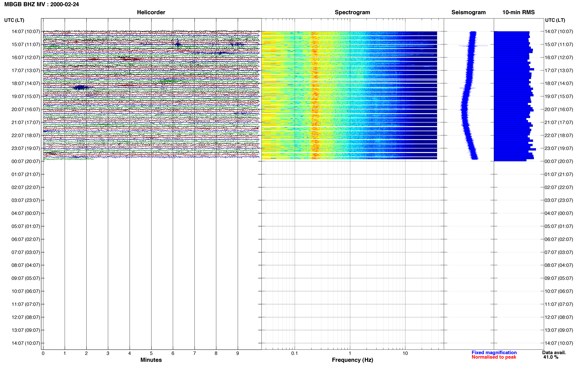Click the 'UTC (LT)' label above the helicorder axis
Image resolution: width=588 pixels, height=368 pixels.
tap(14, 20)
